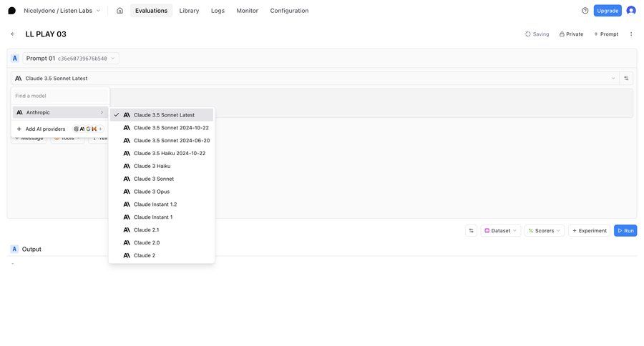The height and width of the screenshot is (346, 644).
Task: Click the Private visibility button
Action: [571, 34]
